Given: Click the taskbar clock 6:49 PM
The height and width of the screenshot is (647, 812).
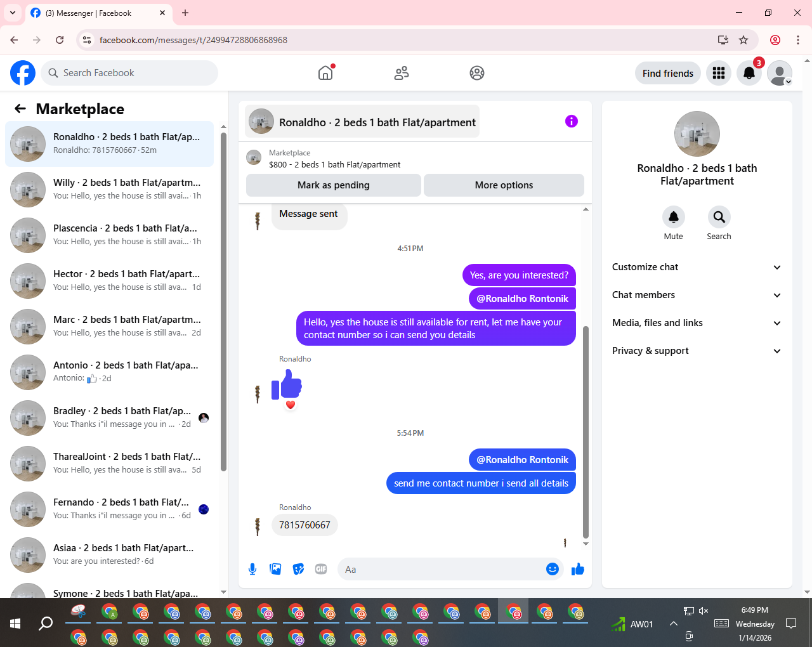Looking at the screenshot, I should coord(755,610).
